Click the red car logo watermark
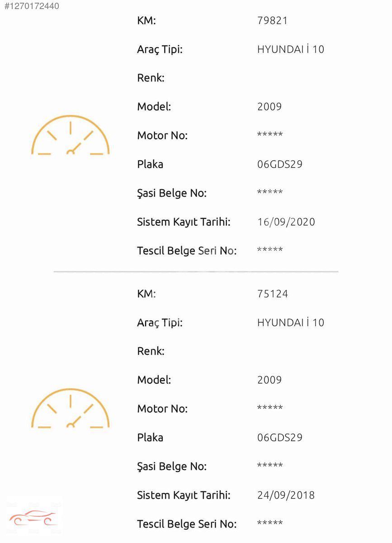Screen dimensions: 392x543 pyautogui.click(x=33, y=518)
